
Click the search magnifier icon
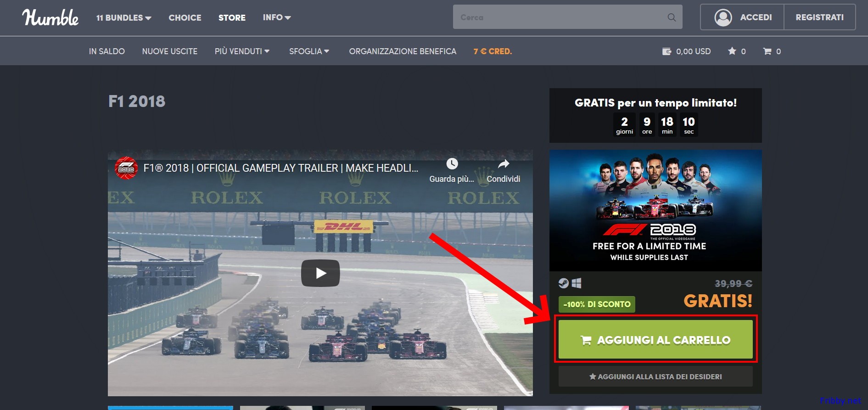671,17
